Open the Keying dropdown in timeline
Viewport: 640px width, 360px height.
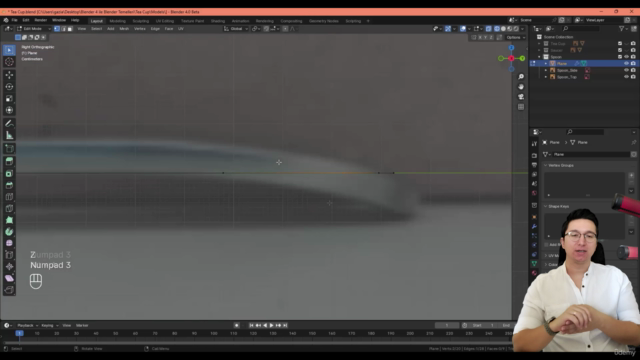(x=49, y=325)
